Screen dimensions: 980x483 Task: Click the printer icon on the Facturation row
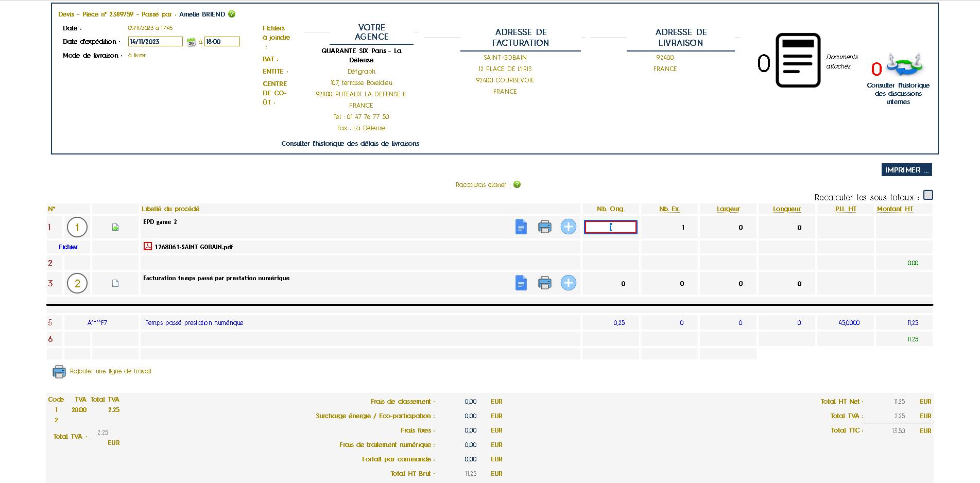(x=544, y=283)
